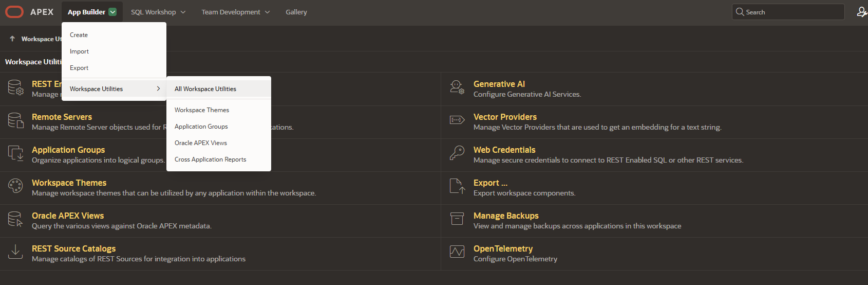868x285 pixels.
Task: Click 'Manage Vector Providers that are used' description
Action: click(x=597, y=127)
